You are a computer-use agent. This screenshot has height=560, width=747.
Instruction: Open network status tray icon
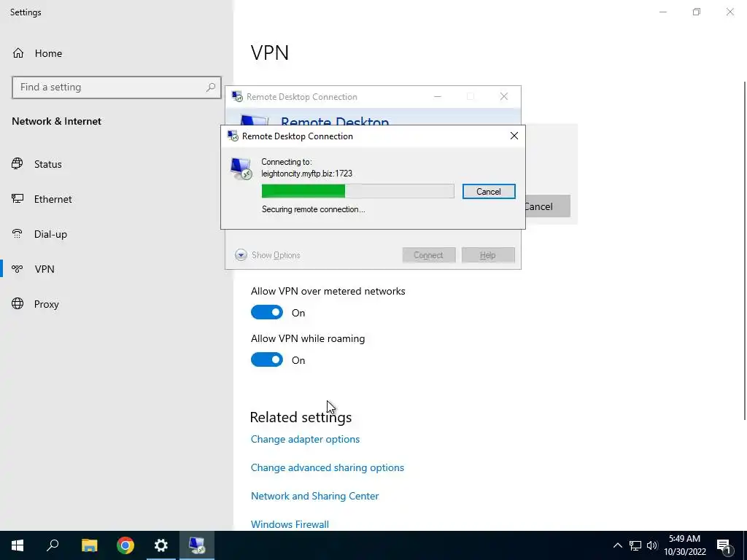pyautogui.click(x=635, y=545)
